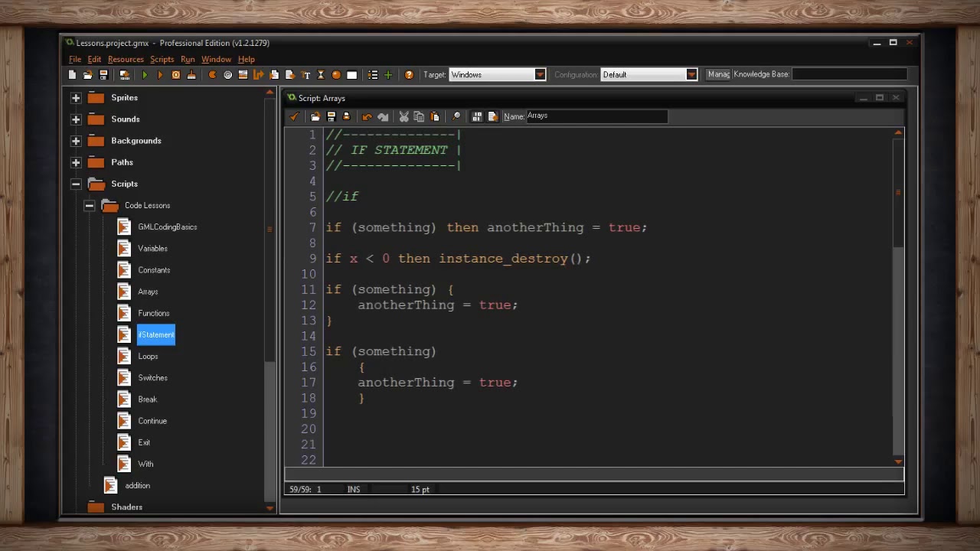Open find with the magnifier icon

point(456,116)
